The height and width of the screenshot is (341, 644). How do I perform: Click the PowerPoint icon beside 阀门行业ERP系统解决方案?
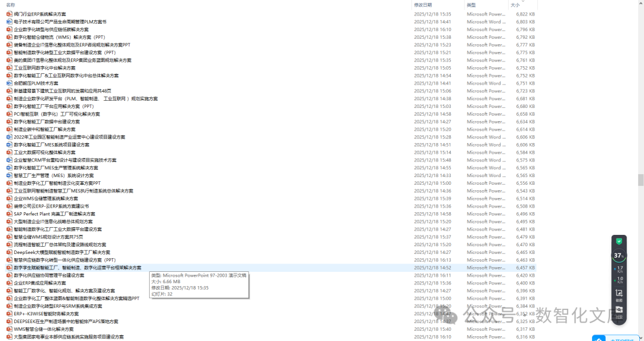(10, 14)
